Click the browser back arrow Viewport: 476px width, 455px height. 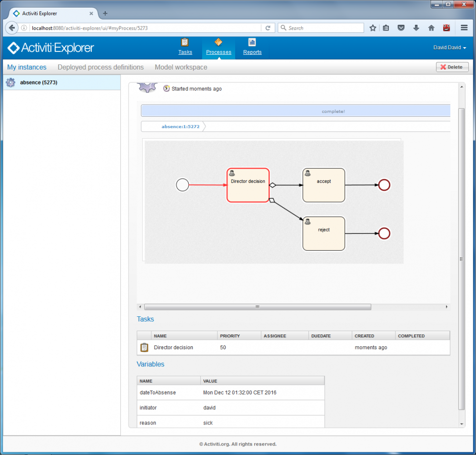[12, 28]
